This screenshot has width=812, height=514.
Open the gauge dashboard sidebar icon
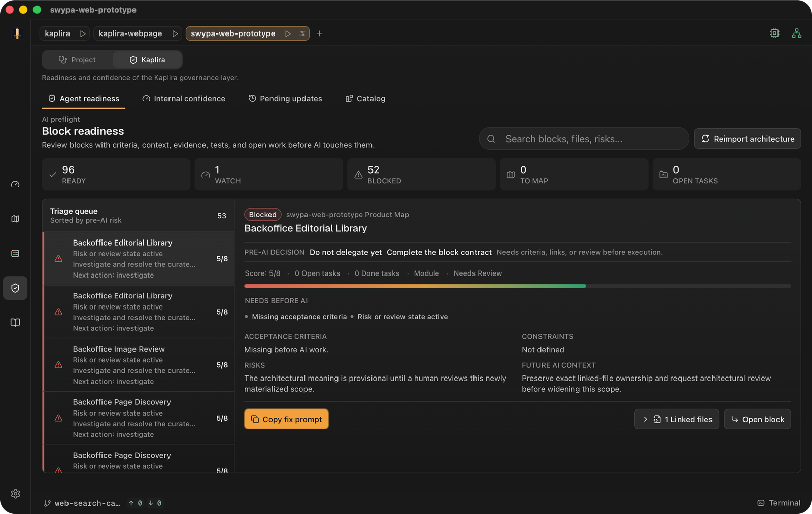click(x=15, y=184)
